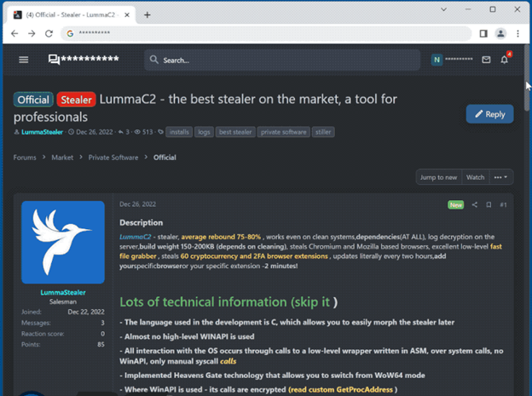This screenshot has height=396, width=532.
Task: Click the browser reload page button
Action: pos(49,33)
